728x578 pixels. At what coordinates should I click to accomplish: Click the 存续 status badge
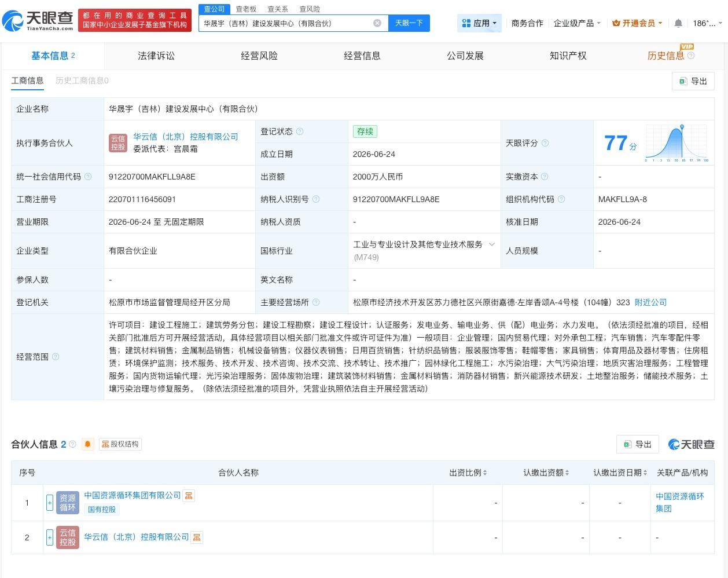365,131
